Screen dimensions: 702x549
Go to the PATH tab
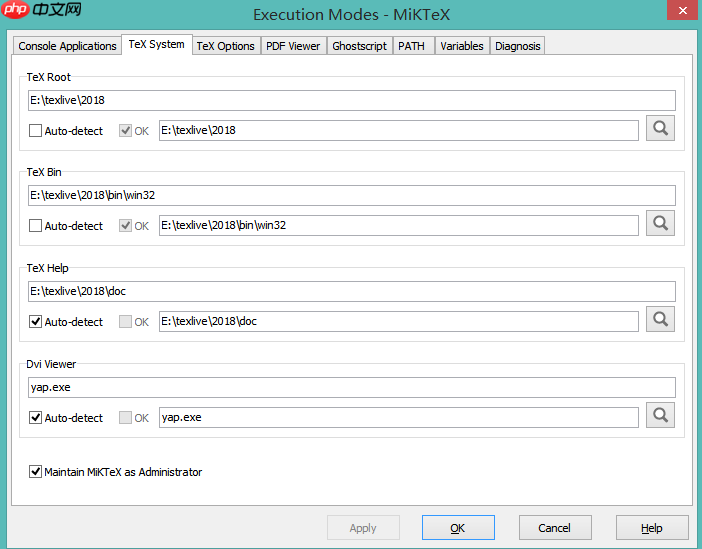(411, 46)
